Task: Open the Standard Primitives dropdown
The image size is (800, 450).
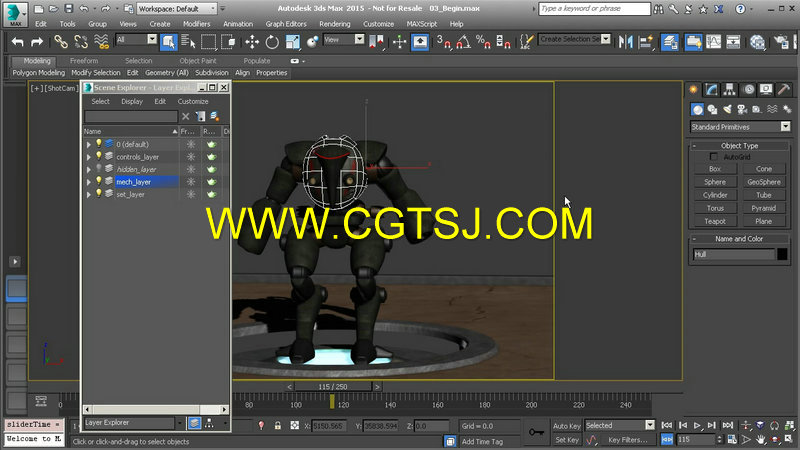Action: click(x=740, y=127)
